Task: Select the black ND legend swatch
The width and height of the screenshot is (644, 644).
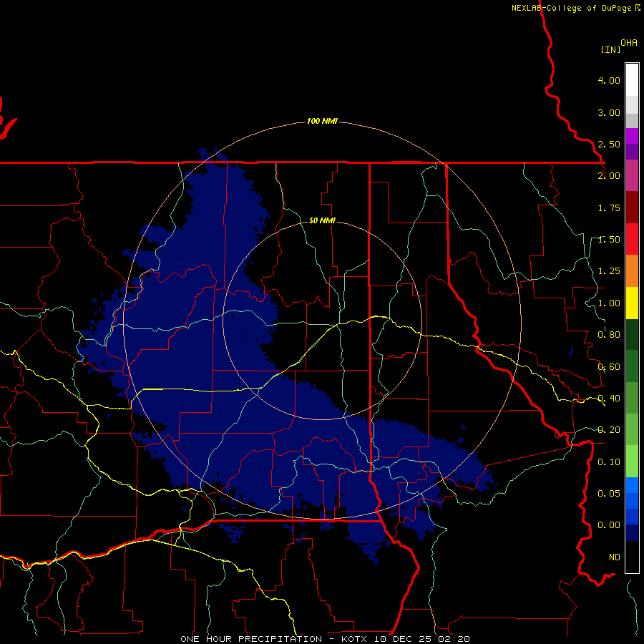Action: tap(632, 557)
